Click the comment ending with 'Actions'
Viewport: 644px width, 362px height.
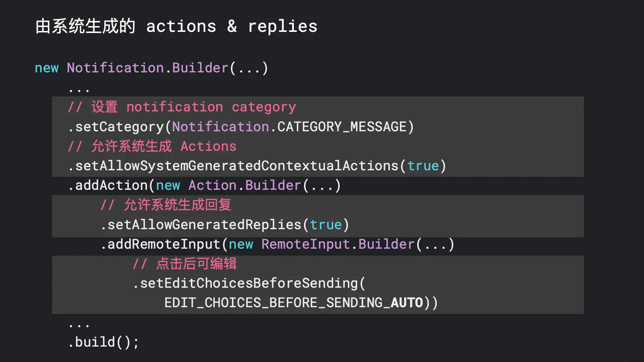[152, 146]
